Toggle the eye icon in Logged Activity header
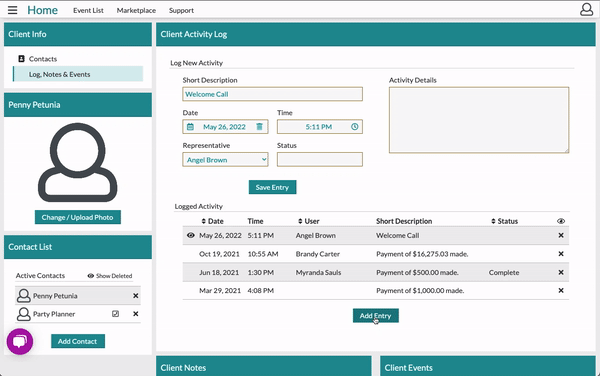This screenshot has width=600, height=376. (x=561, y=221)
